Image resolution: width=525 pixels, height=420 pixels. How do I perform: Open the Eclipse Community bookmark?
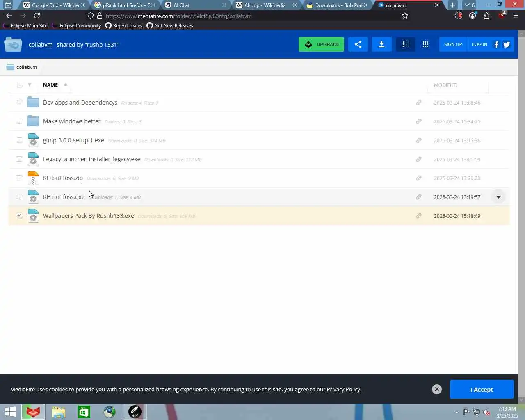(76, 25)
